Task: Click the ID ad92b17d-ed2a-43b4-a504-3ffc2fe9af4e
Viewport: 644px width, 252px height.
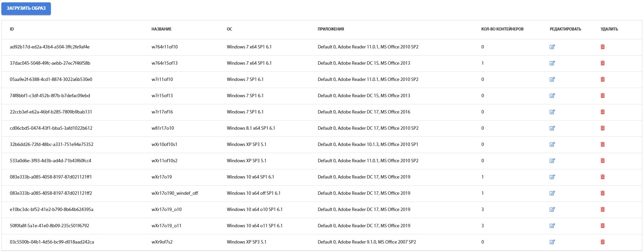Action: point(50,47)
